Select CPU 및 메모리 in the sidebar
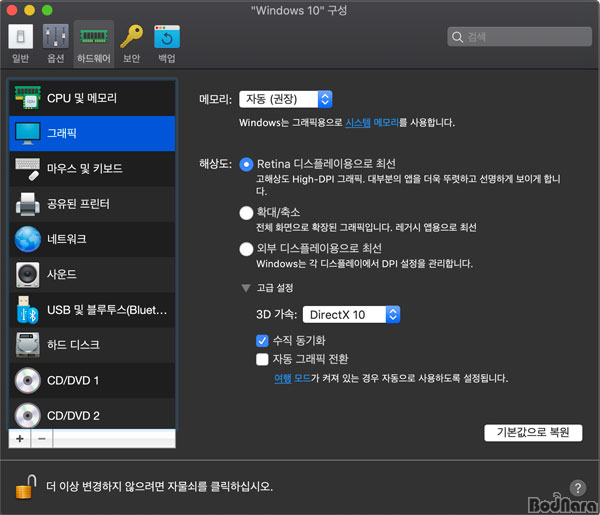The width and height of the screenshot is (600, 515). (x=92, y=98)
